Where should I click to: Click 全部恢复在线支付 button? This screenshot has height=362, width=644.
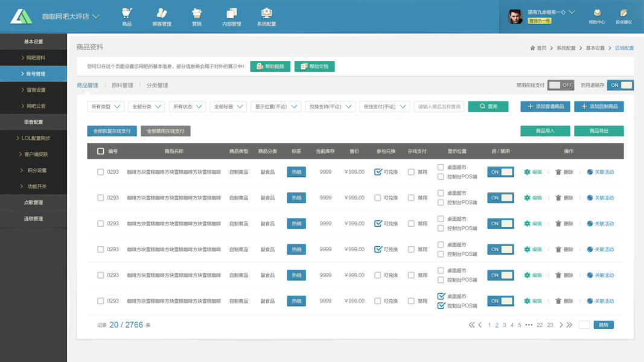(112, 131)
